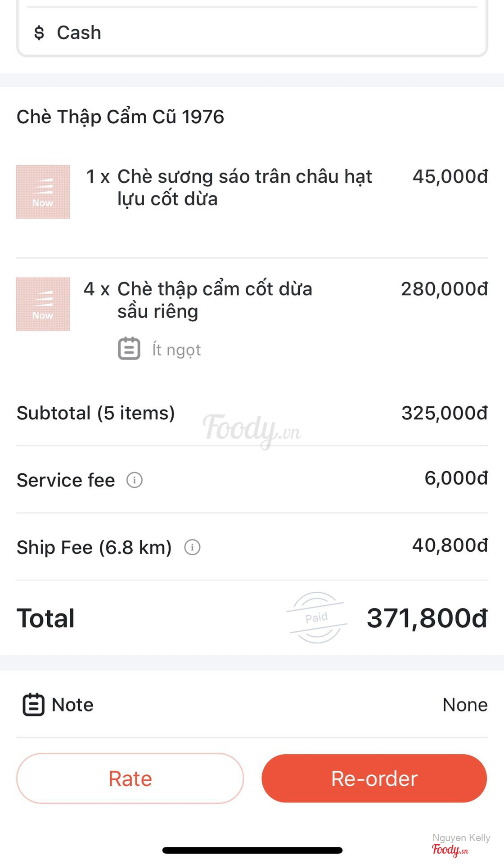Select Chè thập cẩm cốt dừa sầu riêng
This screenshot has width=504, height=864.
tap(215, 300)
